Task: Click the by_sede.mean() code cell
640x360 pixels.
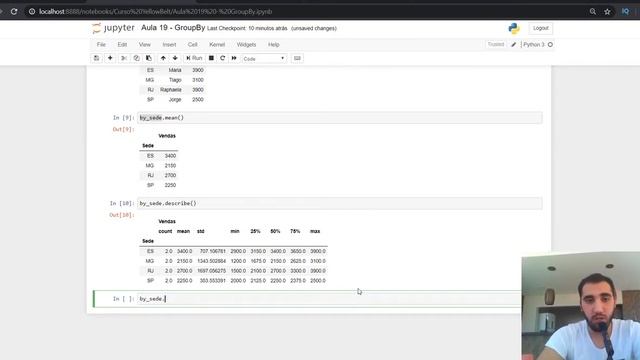Action: (x=340, y=118)
